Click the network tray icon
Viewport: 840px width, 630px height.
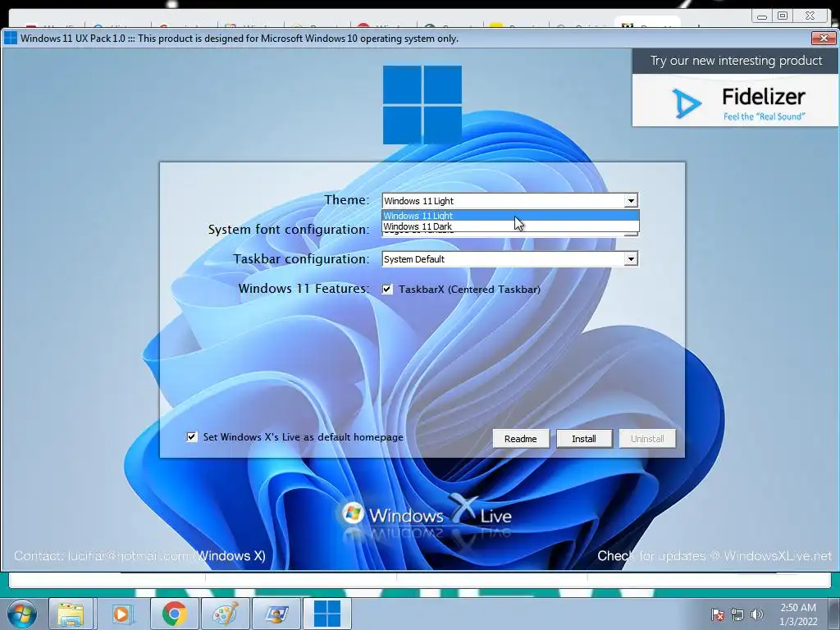737,614
